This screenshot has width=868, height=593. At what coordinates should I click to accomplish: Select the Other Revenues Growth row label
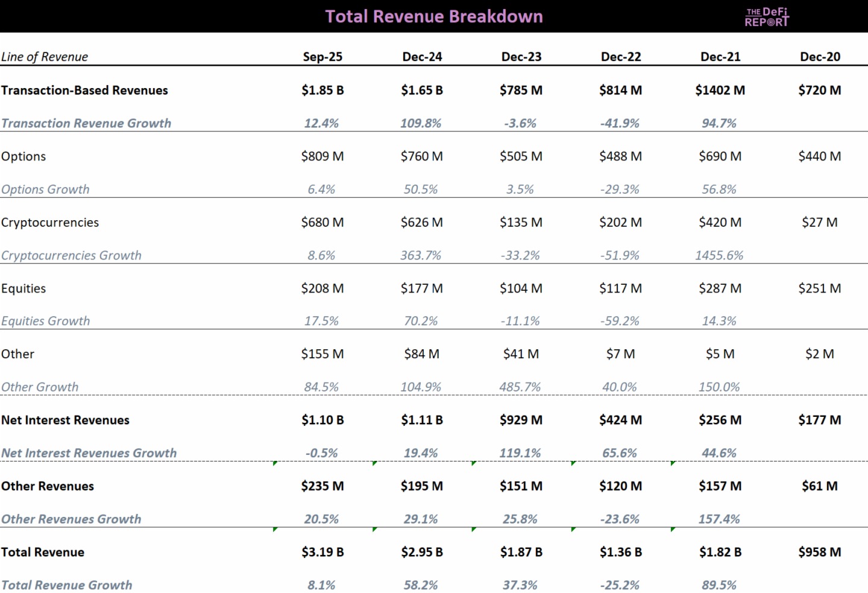point(71,519)
